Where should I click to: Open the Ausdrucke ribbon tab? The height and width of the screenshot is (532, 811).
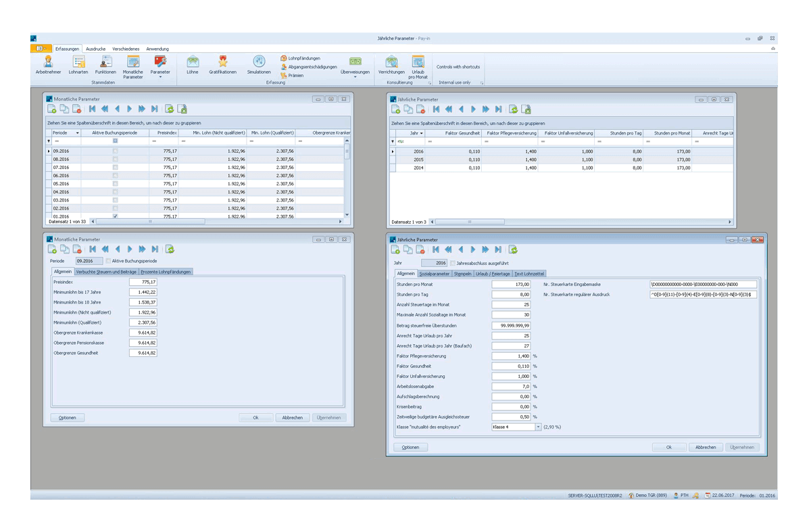[x=95, y=49]
